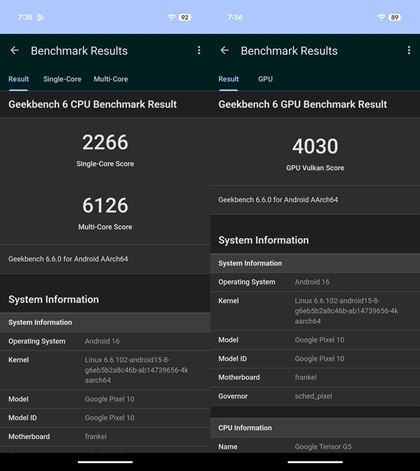Select Result tab on GPU screen

[x=229, y=79]
